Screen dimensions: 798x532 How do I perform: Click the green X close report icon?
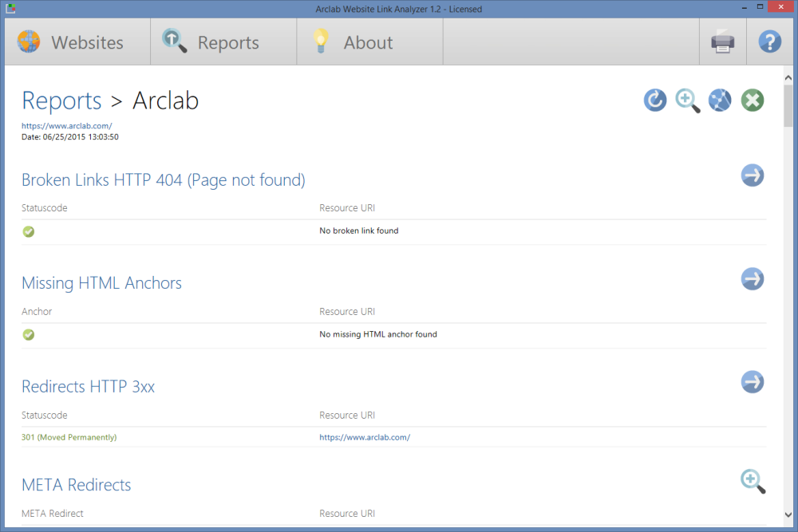pyautogui.click(x=753, y=100)
